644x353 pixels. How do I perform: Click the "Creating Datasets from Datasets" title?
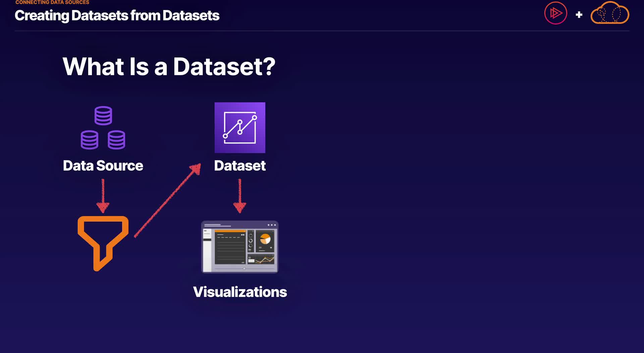coord(117,15)
